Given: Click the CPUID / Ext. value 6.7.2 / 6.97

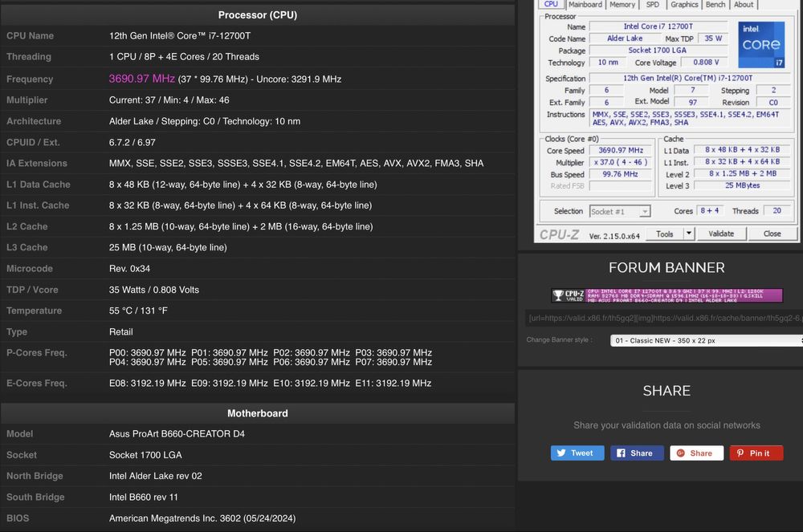Looking at the screenshot, I should (132, 143).
